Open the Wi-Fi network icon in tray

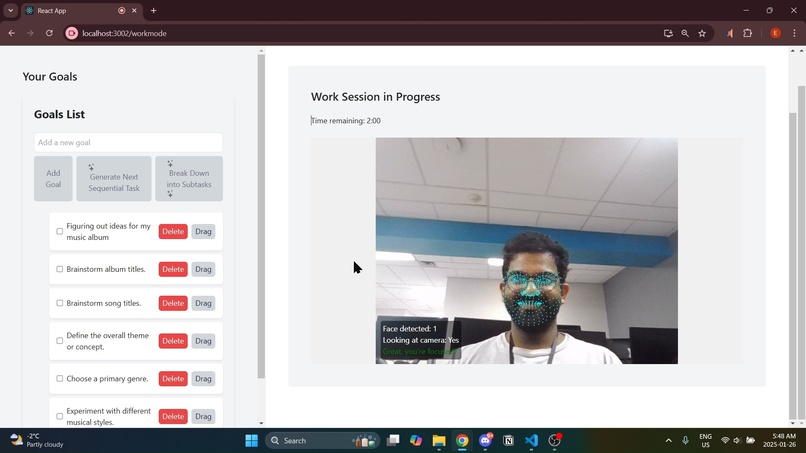725,440
